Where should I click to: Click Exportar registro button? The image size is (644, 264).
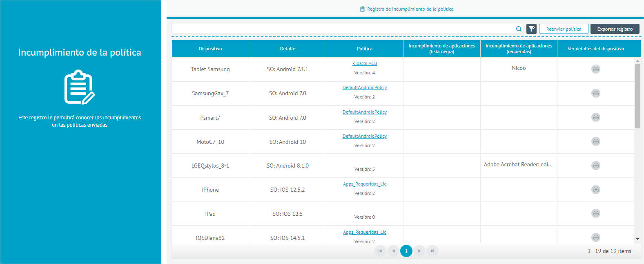point(615,29)
